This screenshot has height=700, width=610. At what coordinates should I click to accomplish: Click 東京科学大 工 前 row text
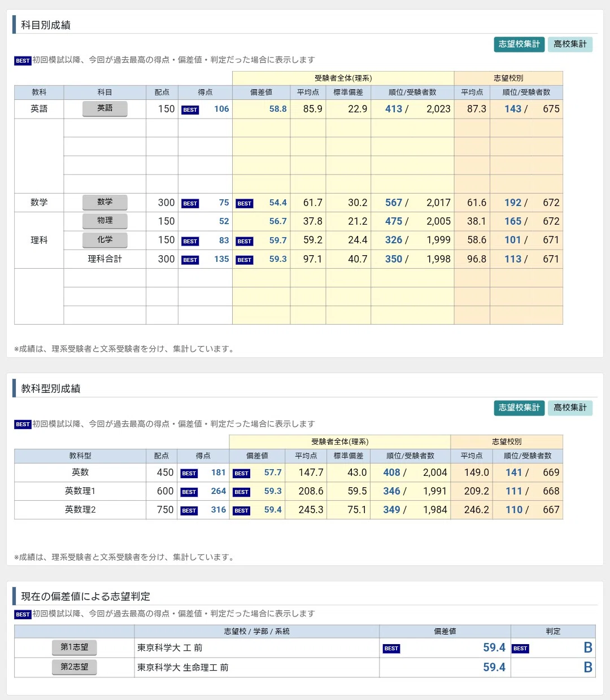point(170,648)
